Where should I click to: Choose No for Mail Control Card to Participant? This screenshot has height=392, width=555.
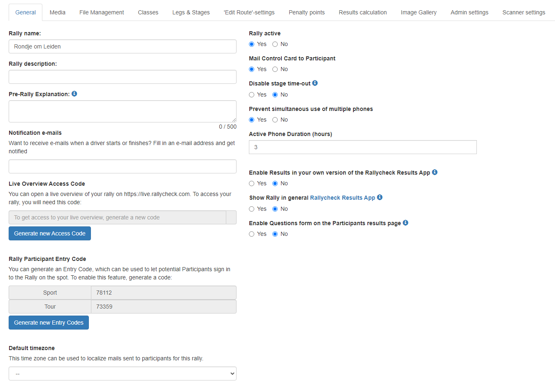click(x=275, y=69)
